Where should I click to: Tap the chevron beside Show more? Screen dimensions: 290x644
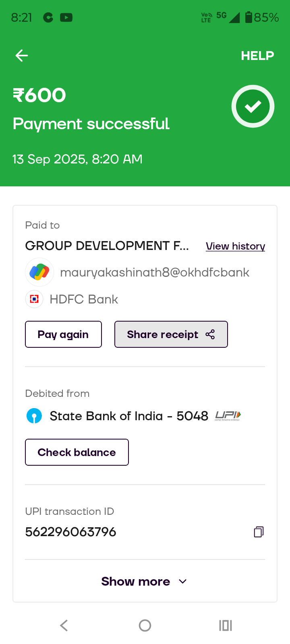point(182,582)
